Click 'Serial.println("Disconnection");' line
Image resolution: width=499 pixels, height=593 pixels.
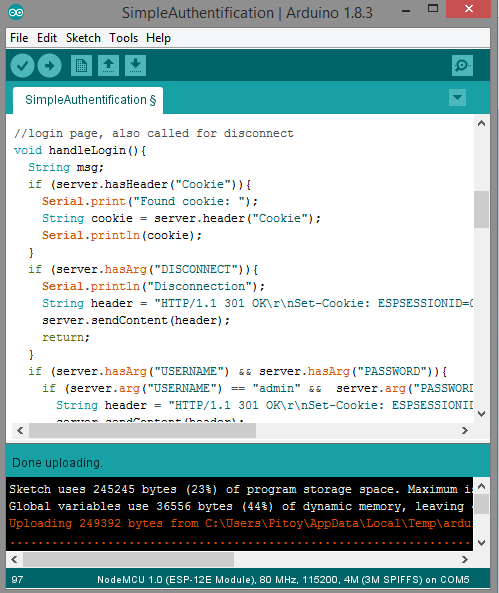pos(153,287)
